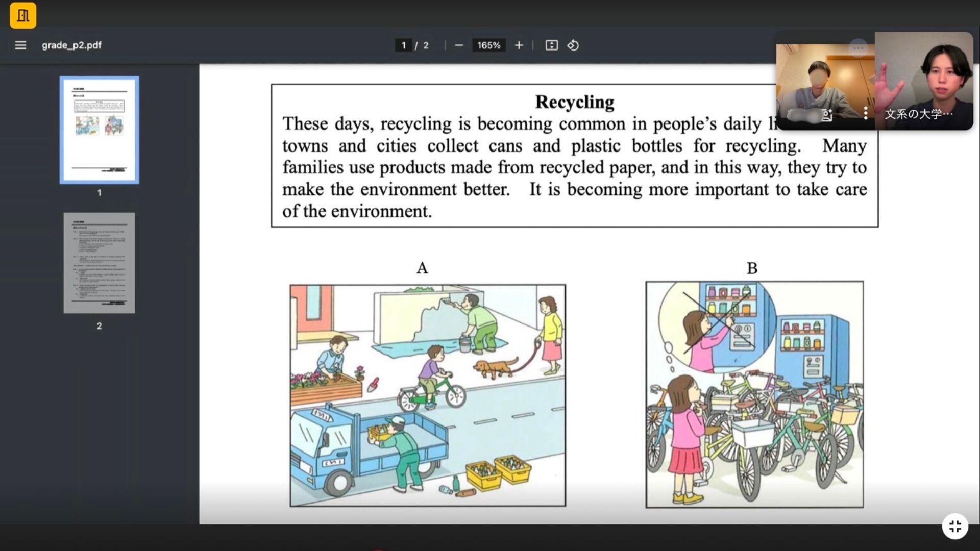Open the three-dot options on left video tile

point(865,113)
